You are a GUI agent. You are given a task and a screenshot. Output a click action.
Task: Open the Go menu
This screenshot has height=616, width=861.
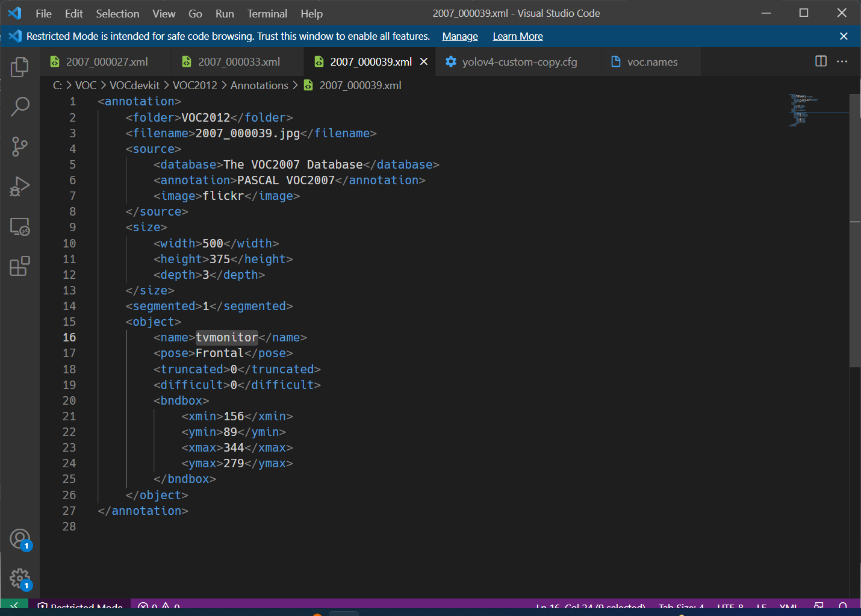point(195,13)
